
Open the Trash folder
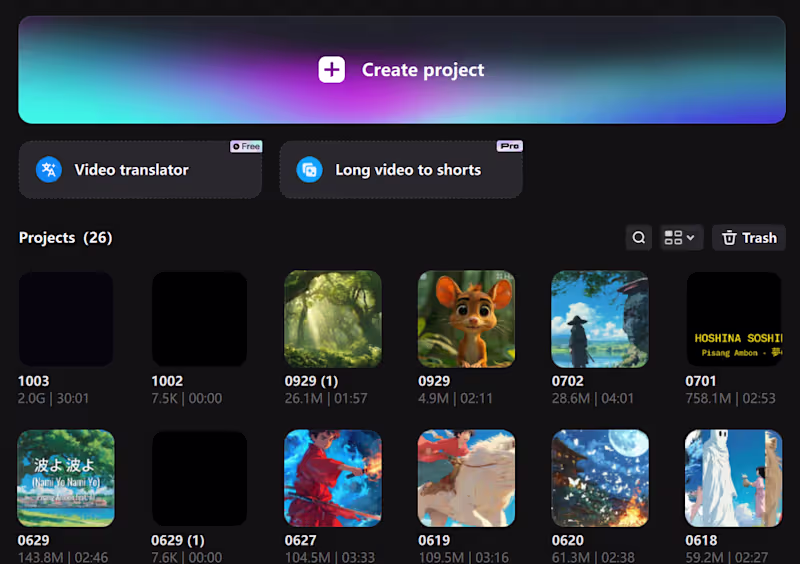click(749, 238)
